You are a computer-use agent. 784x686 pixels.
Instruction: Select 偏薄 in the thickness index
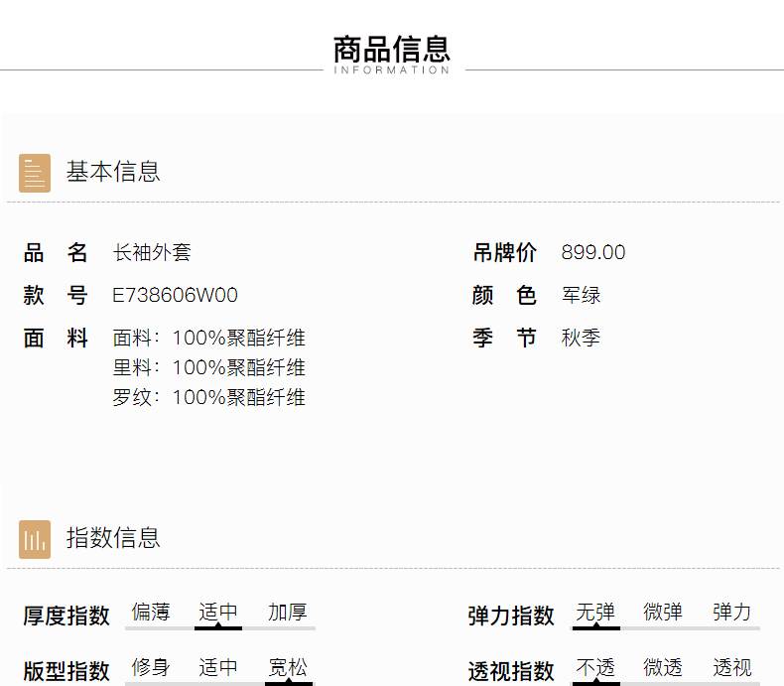click(150, 613)
